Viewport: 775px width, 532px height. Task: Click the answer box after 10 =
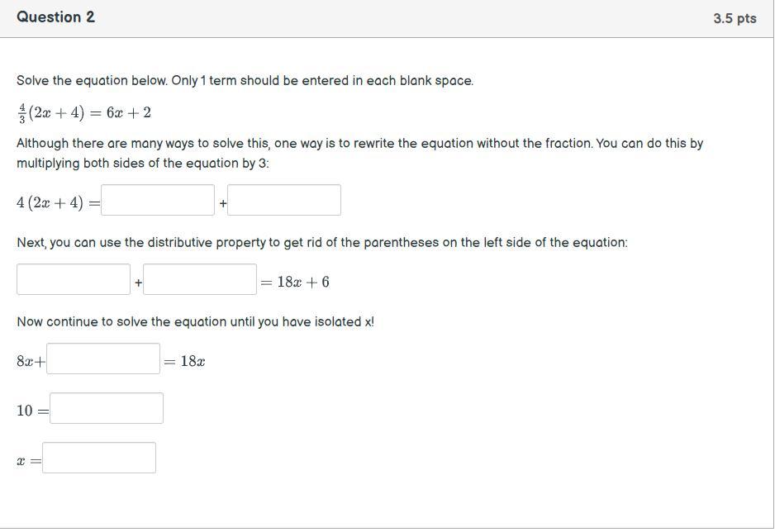pyautogui.click(x=107, y=408)
